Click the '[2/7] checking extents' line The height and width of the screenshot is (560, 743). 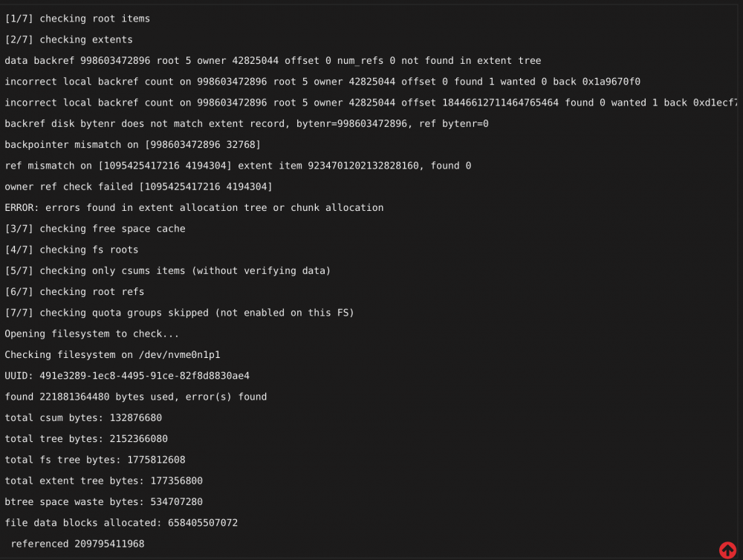[x=68, y=40]
